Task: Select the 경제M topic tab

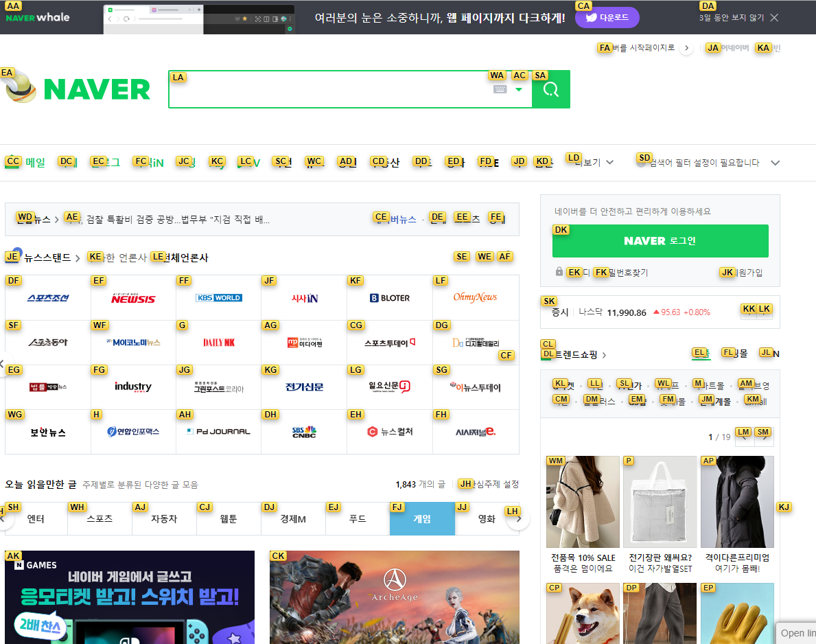Action: pos(293,518)
